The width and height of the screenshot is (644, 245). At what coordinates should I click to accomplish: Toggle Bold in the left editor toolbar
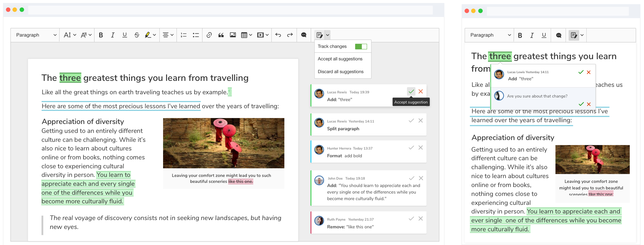click(x=101, y=35)
